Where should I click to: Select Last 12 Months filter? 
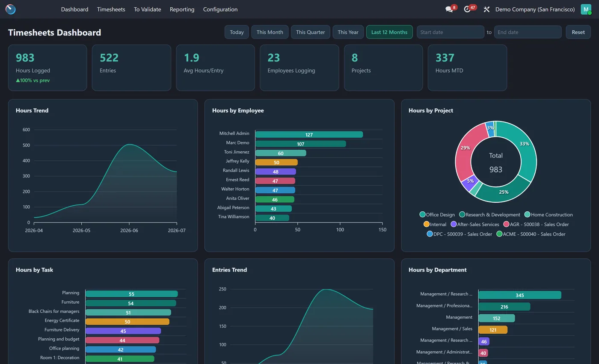click(389, 32)
